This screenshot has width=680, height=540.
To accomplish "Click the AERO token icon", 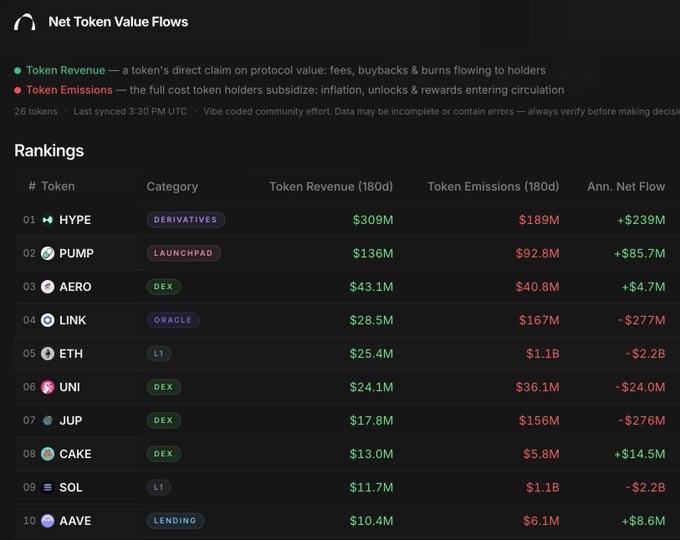I will (x=48, y=287).
